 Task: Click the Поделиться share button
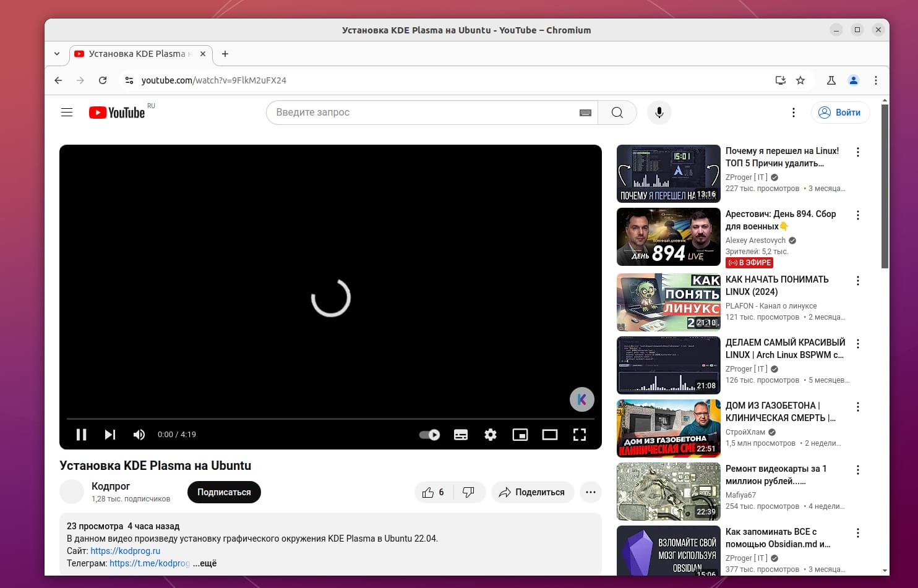click(533, 492)
